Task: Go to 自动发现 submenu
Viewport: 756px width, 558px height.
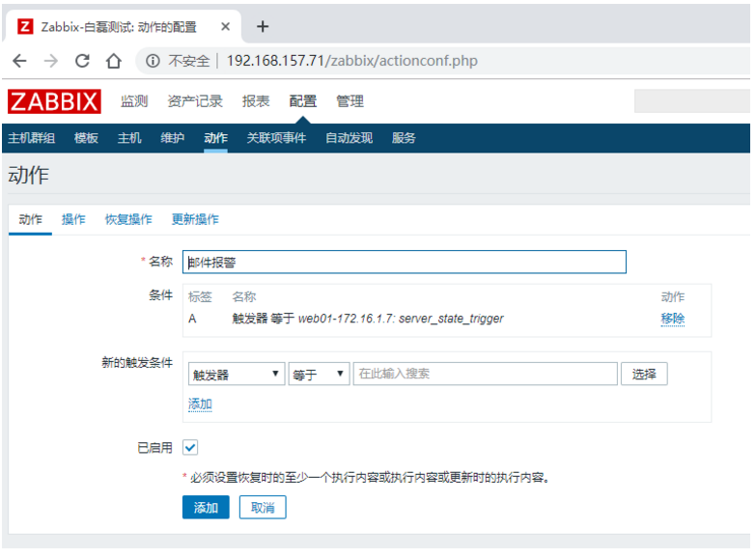Action: click(350, 138)
